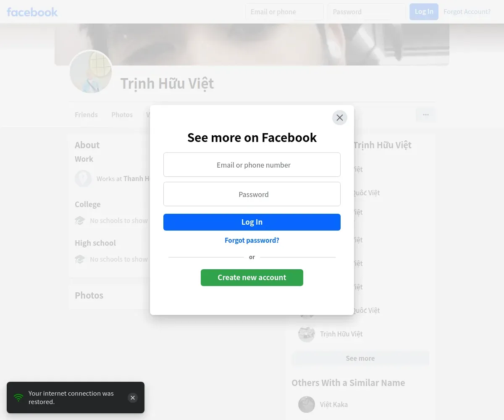Open Việt Kaka's profile avatar
This screenshot has width=504, height=420.
tap(307, 404)
